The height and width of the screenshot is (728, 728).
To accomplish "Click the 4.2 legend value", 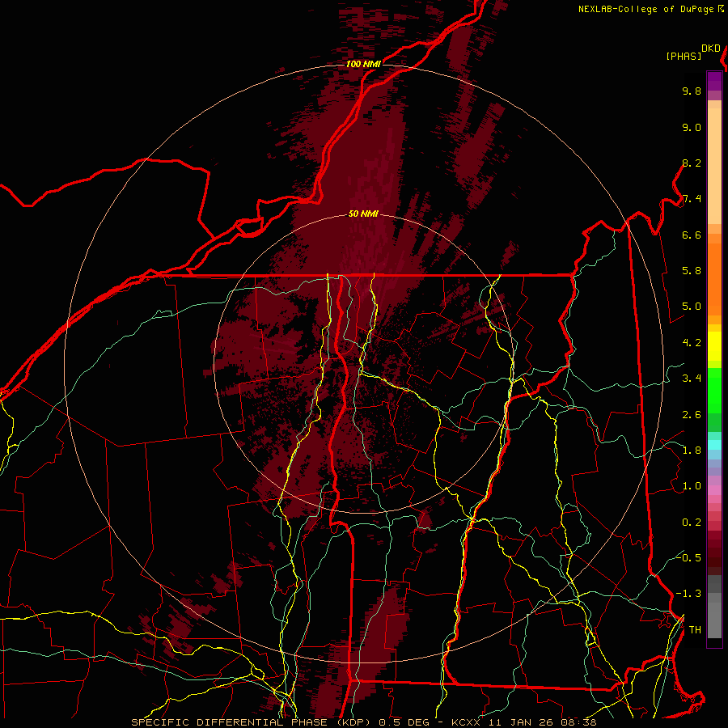I will click(692, 343).
